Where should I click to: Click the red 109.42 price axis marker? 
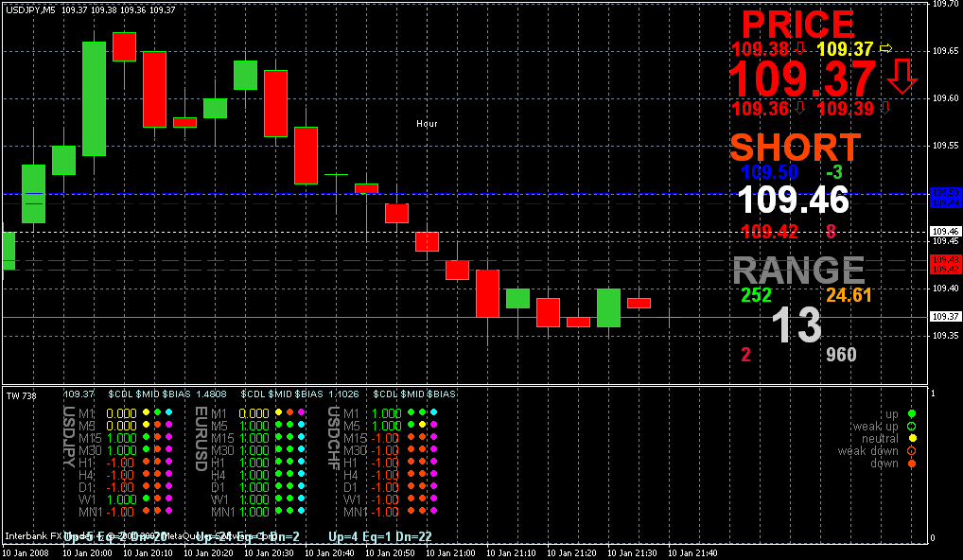click(x=946, y=270)
